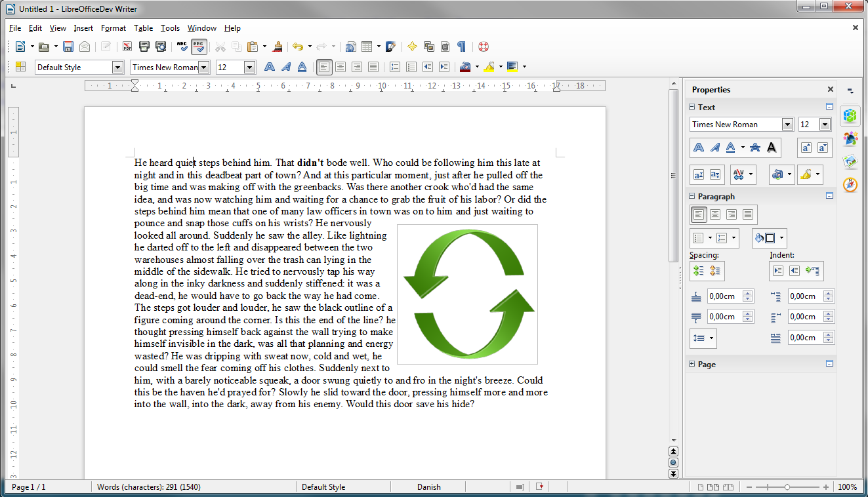Click the Data Sources icon in toolbar
This screenshot has width=868, height=497.
[x=445, y=47]
